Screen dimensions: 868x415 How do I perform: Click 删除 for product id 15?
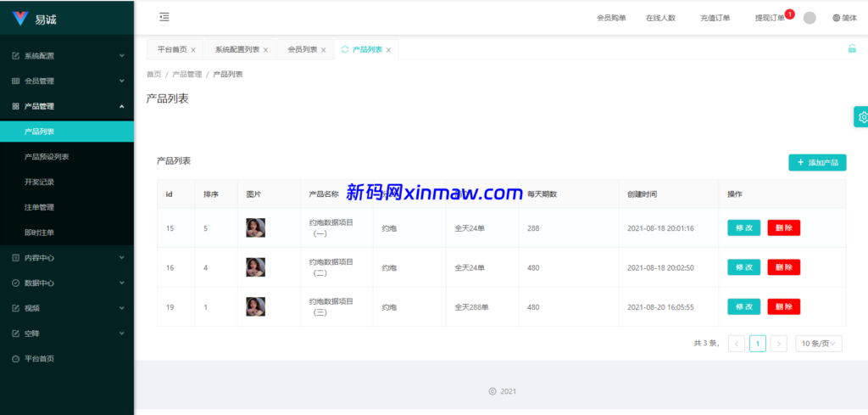pyautogui.click(x=784, y=227)
